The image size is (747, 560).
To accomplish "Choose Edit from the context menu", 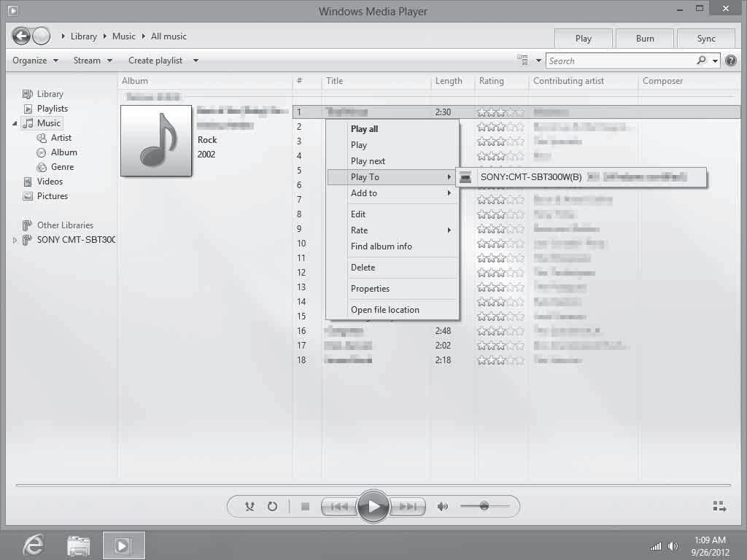I will pyautogui.click(x=392, y=214).
